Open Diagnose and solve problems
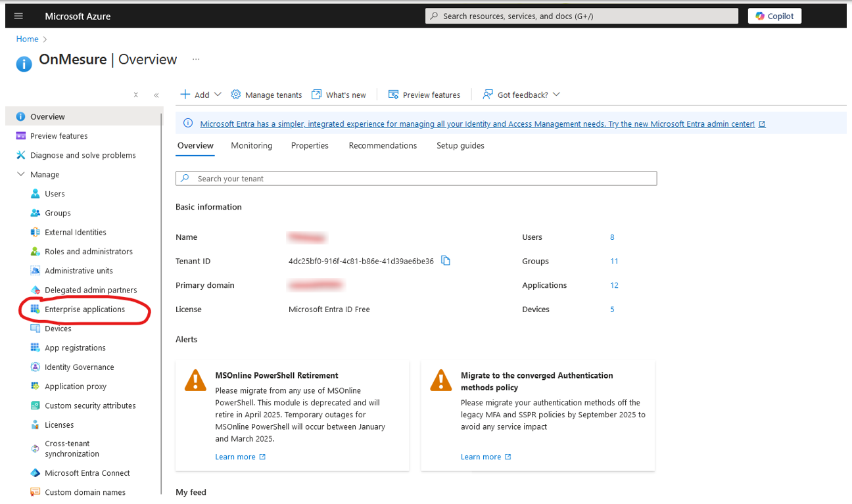 (83, 155)
